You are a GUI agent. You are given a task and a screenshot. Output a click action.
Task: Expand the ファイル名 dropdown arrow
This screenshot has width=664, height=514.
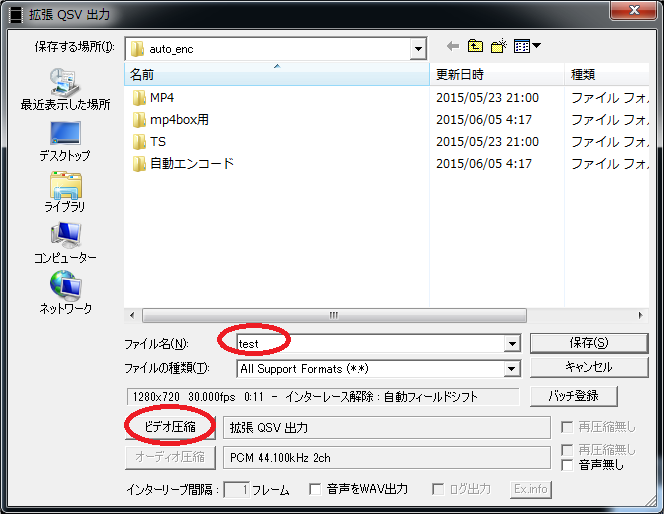click(x=512, y=343)
